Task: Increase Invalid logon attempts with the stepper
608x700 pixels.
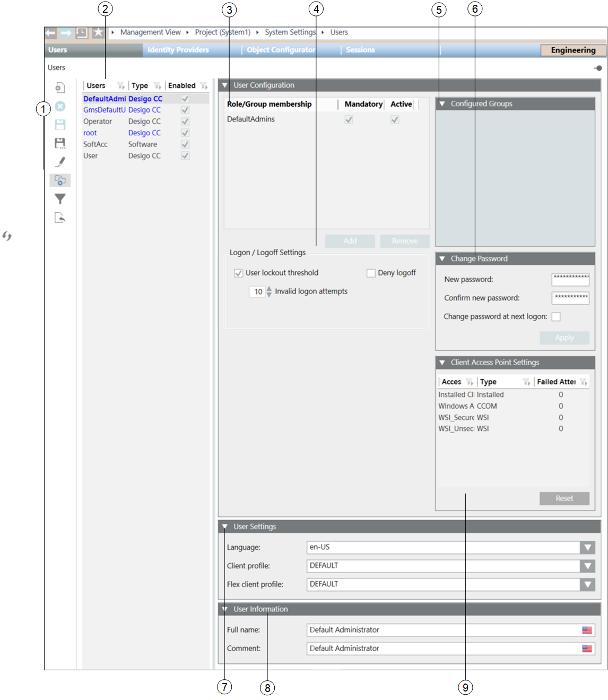Action: coord(270,289)
